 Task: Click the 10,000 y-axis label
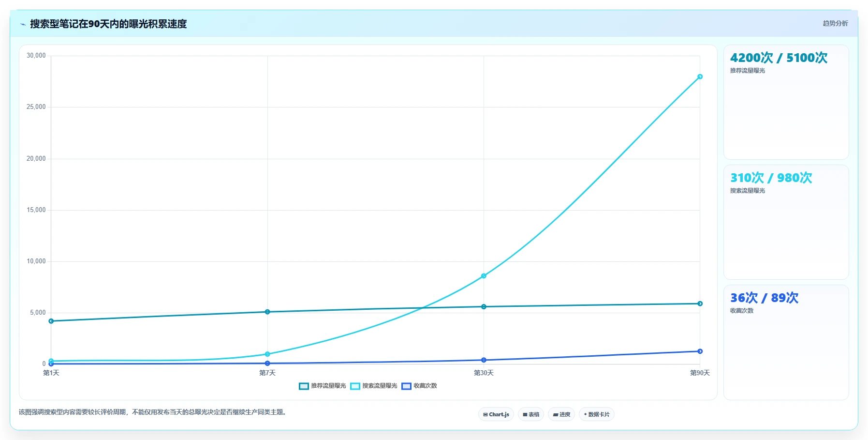pos(36,261)
